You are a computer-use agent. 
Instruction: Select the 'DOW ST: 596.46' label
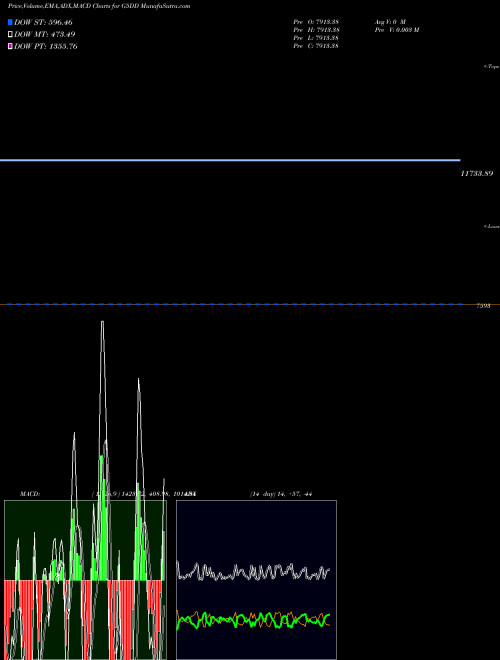(x=43, y=22)
